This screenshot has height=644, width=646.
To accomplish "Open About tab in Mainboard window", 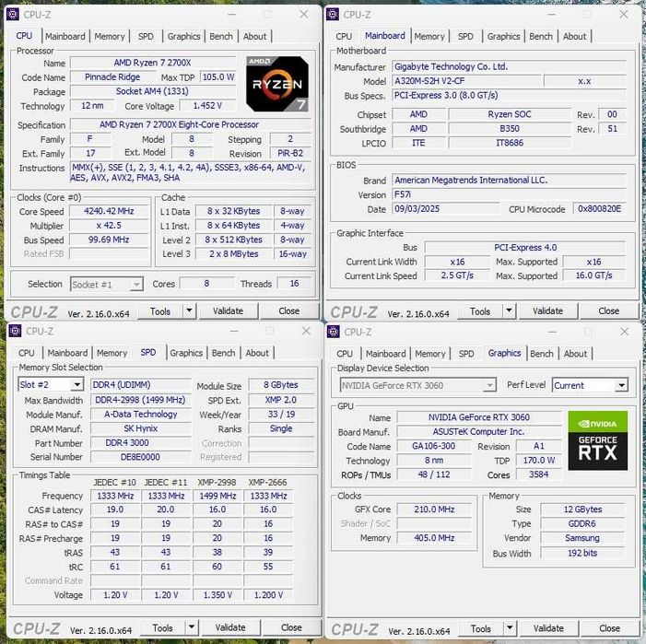I will coord(574,36).
